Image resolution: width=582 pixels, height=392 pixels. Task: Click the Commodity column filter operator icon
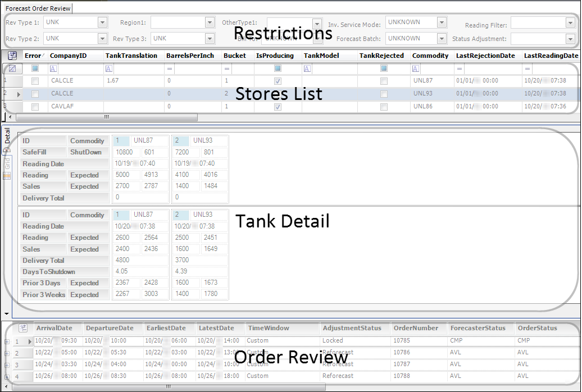416,69
